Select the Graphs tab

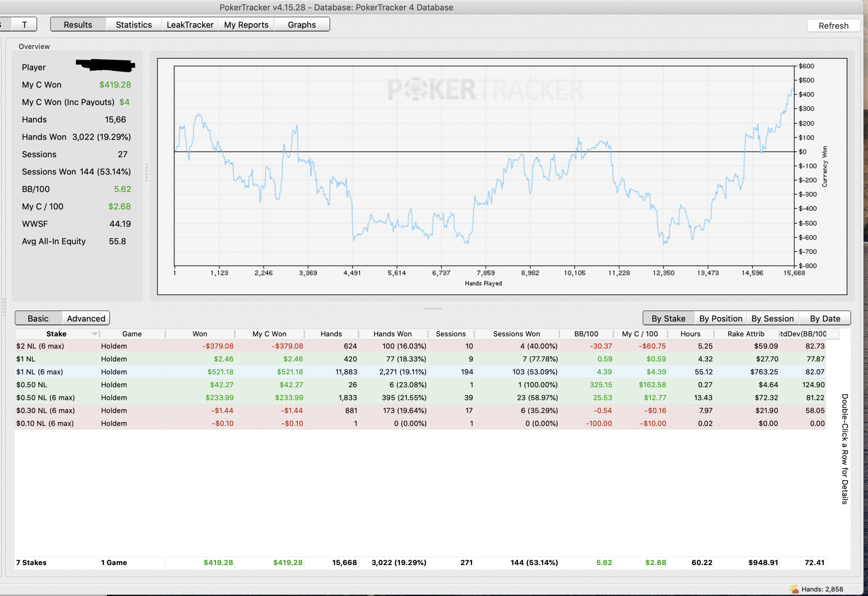302,25
